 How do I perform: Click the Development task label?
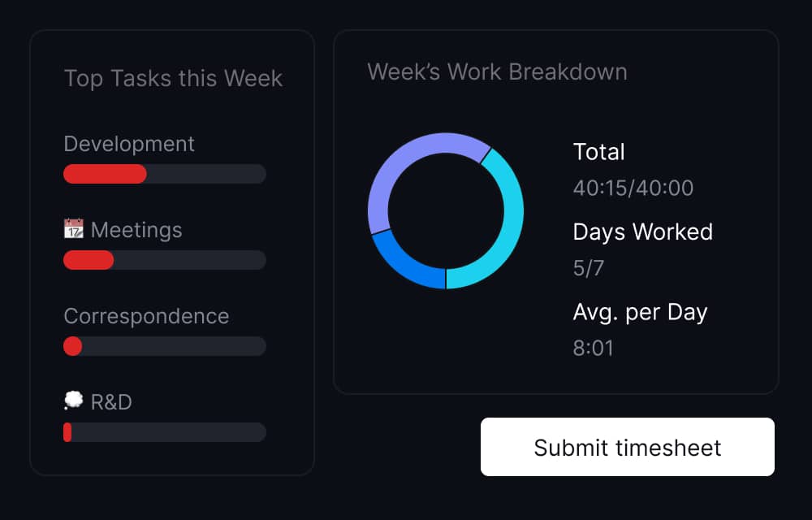pyautogui.click(x=129, y=144)
